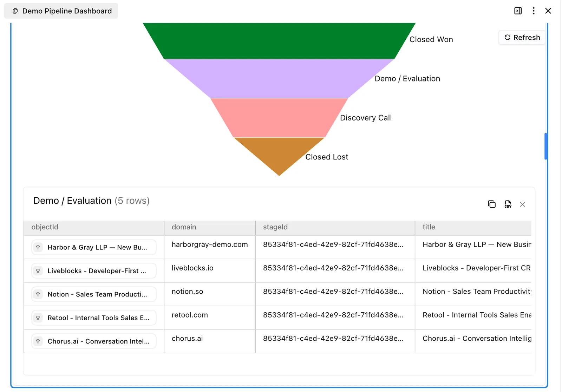Click the Demo / Evaluation (5 rows) heading

pyautogui.click(x=91, y=201)
